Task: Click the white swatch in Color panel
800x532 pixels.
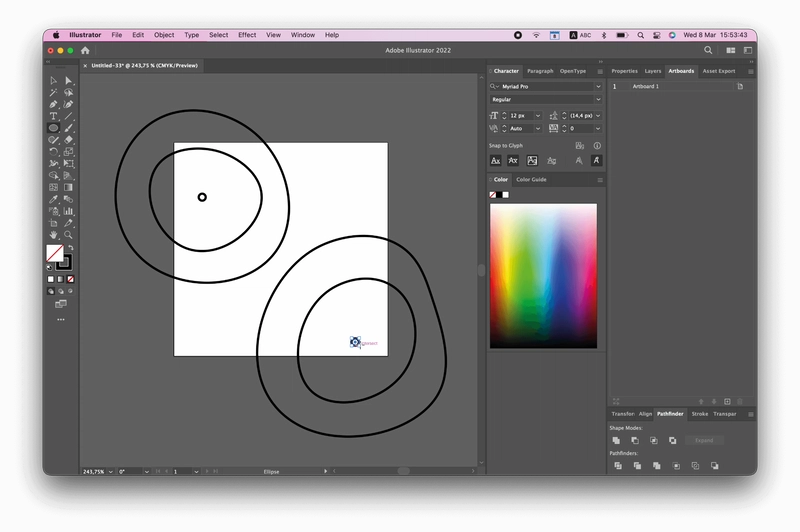Action: tap(506, 195)
